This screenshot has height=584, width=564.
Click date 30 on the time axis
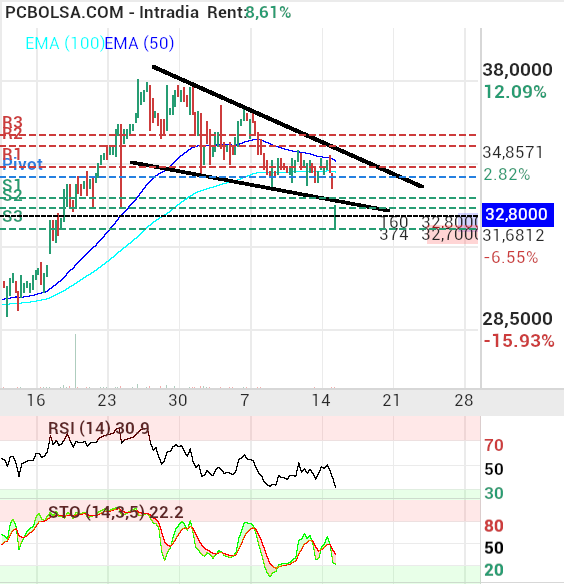tap(178, 400)
